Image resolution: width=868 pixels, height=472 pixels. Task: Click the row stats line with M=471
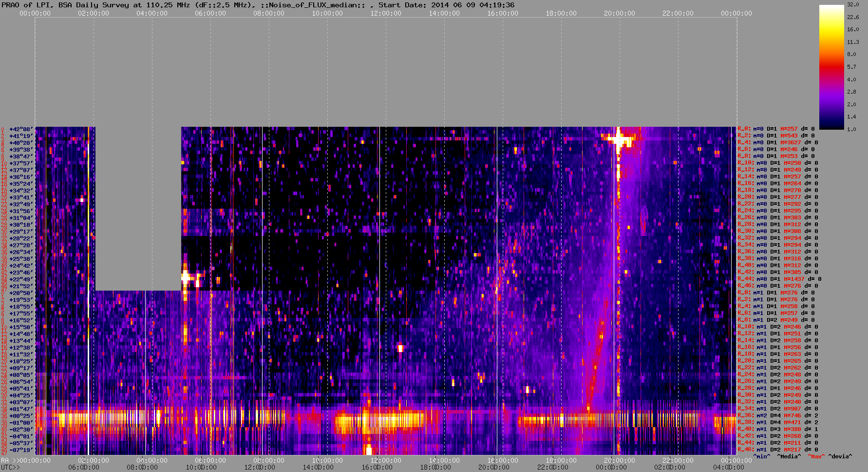point(778,423)
